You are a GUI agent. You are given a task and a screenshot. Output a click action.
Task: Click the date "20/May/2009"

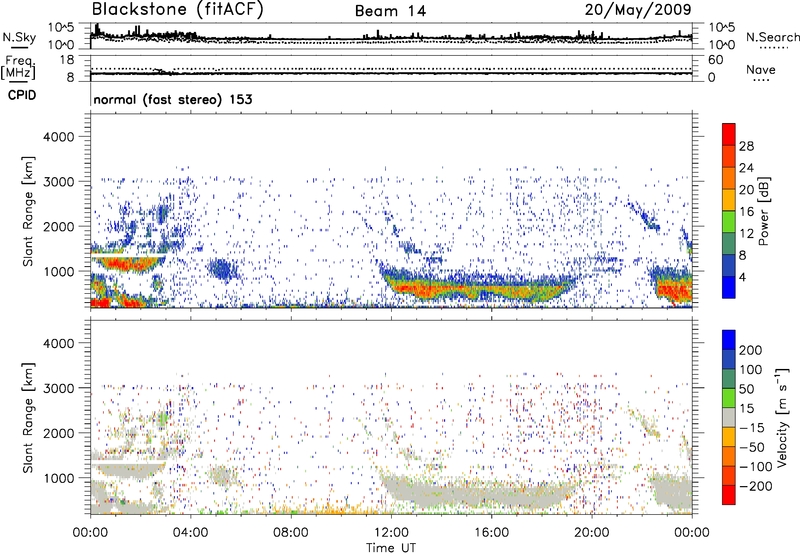[x=638, y=9]
